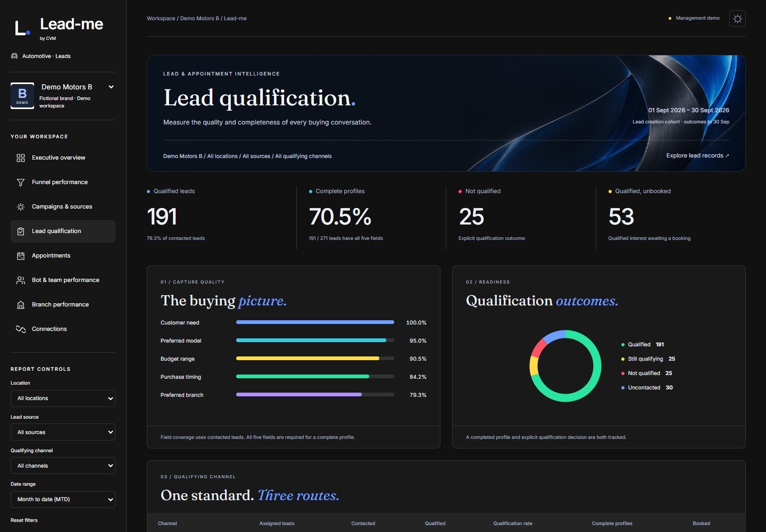Click the 100.0% Customer need value
The width and height of the screenshot is (766, 532).
click(x=416, y=323)
